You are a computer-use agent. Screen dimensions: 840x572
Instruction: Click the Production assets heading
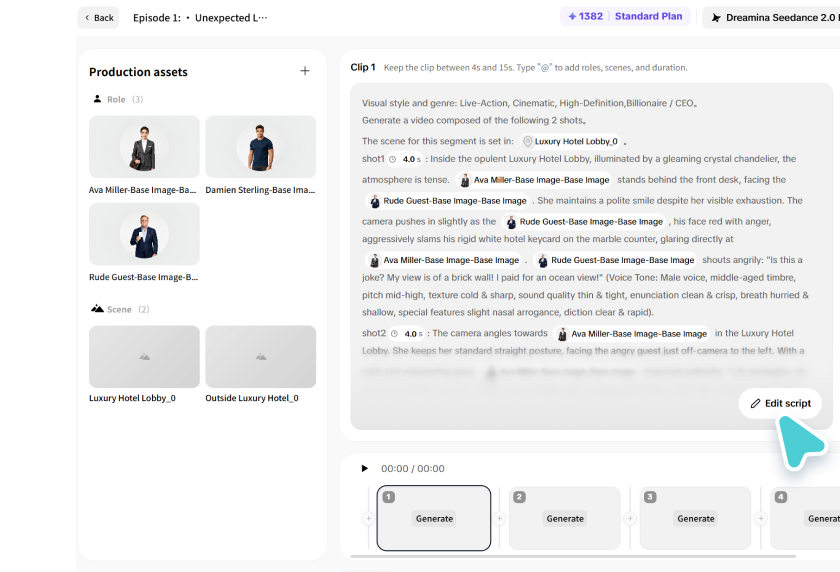(138, 72)
